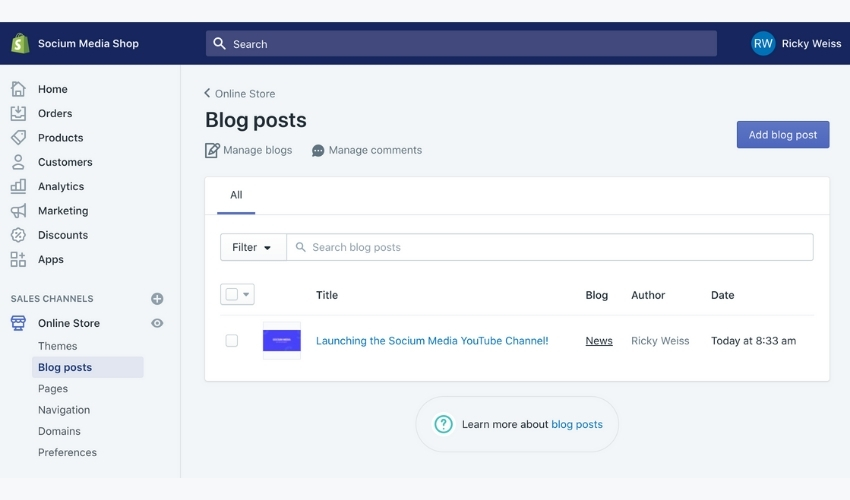Focus the top Search field
This screenshot has height=500, width=850.
click(x=461, y=43)
